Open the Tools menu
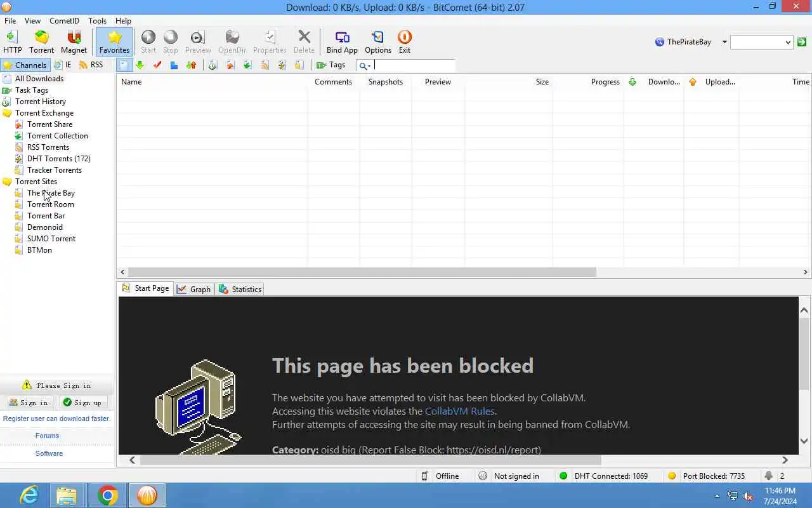812x508 pixels. click(97, 21)
